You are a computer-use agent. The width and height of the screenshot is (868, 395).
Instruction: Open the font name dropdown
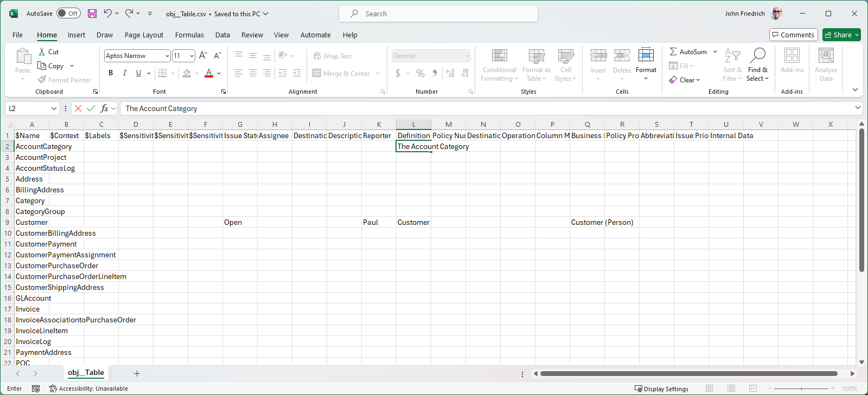pos(167,56)
